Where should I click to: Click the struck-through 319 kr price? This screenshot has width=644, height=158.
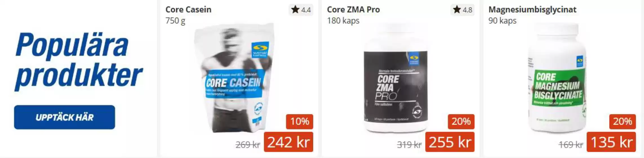[x=409, y=145]
